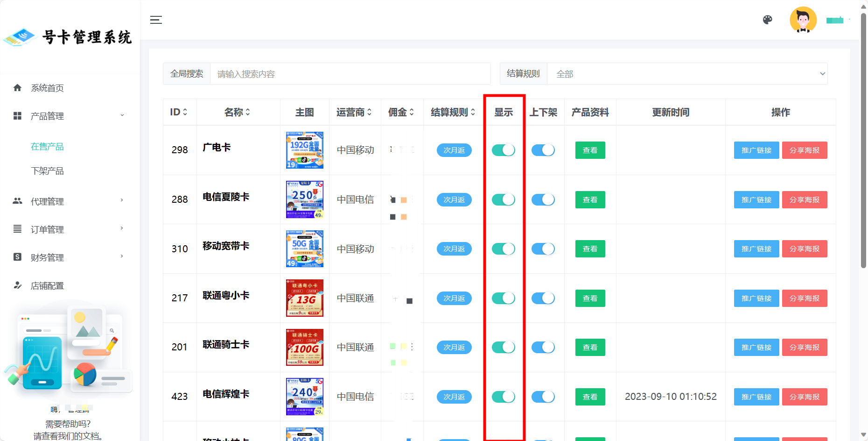Open 在售产品 submenu item

coord(47,147)
